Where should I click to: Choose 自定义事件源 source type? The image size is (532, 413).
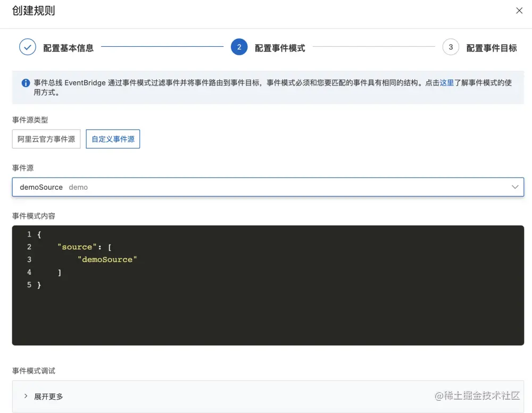tap(113, 139)
